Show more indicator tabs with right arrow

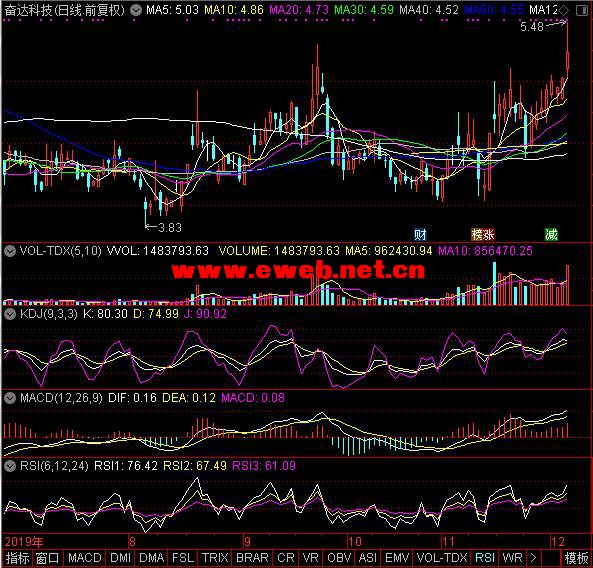(533, 558)
